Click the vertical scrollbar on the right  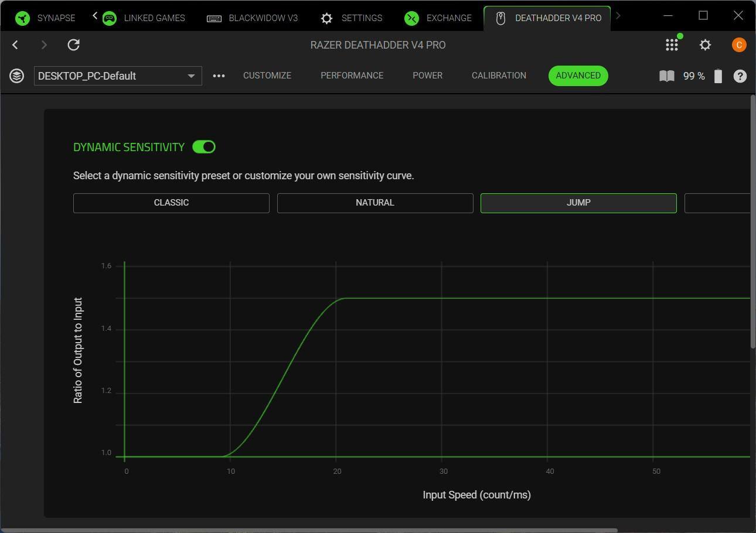click(752, 223)
